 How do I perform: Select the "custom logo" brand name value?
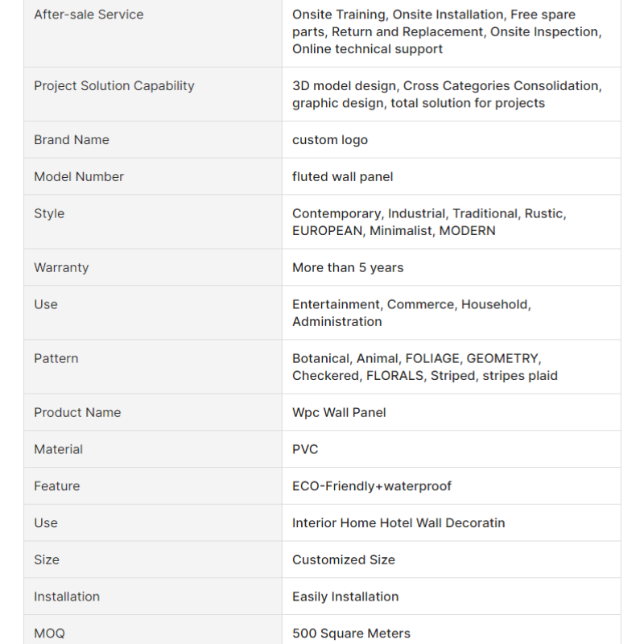tap(329, 139)
